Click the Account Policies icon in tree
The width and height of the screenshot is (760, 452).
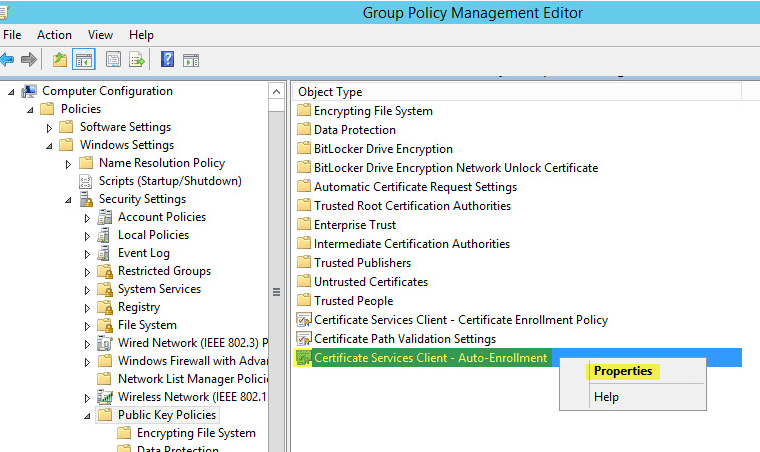coord(105,217)
